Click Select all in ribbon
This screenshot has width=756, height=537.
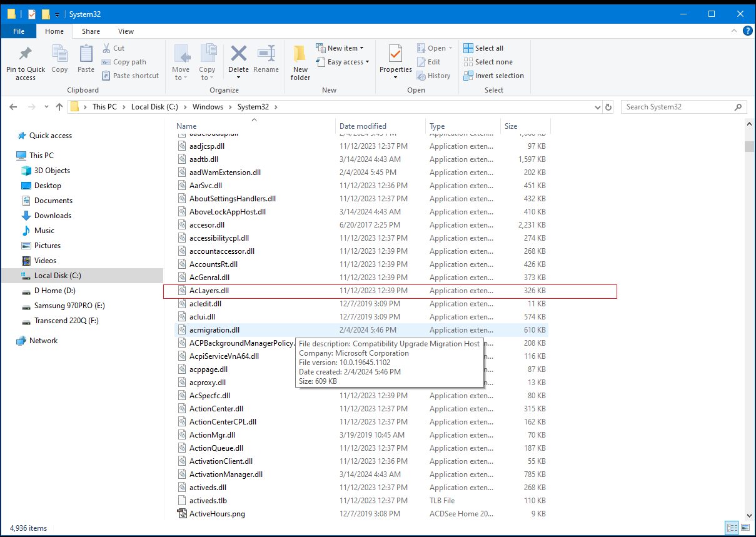(483, 48)
